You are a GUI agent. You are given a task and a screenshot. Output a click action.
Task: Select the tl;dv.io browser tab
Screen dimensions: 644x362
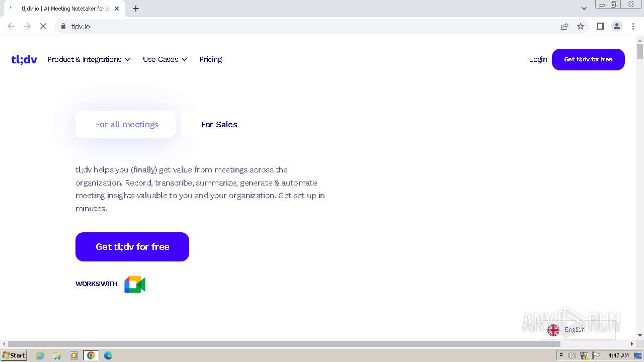(x=64, y=9)
